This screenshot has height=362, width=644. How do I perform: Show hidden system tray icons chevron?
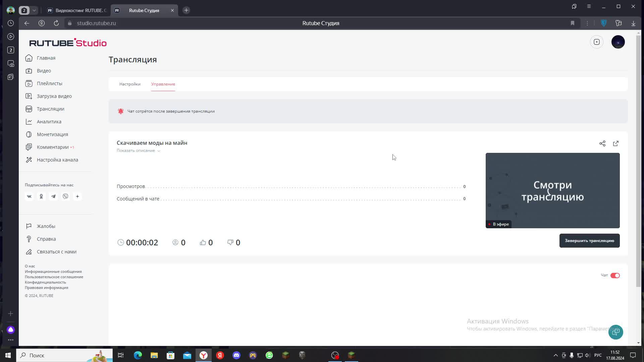(x=555, y=355)
